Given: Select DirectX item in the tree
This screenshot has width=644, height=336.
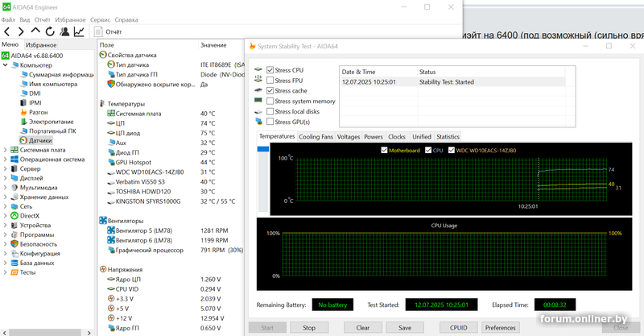Looking at the screenshot, I should [x=31, y=216].
